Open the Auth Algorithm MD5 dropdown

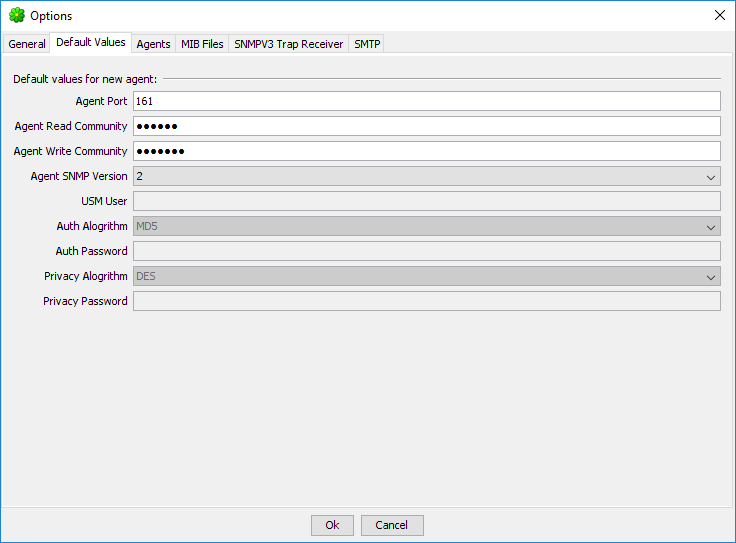(426, 226)
